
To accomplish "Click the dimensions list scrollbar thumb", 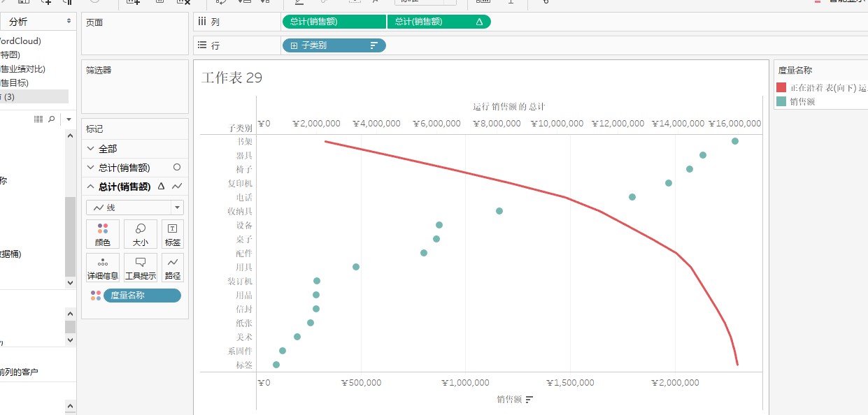I will tap(70, 236).
